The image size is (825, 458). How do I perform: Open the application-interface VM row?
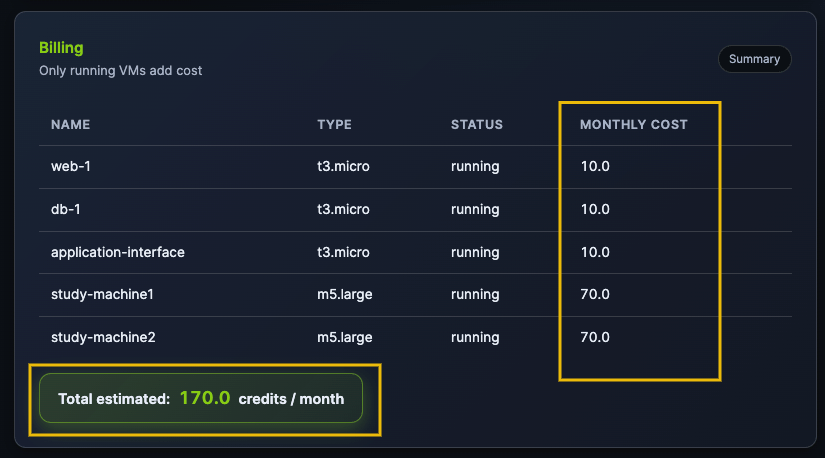118,252
